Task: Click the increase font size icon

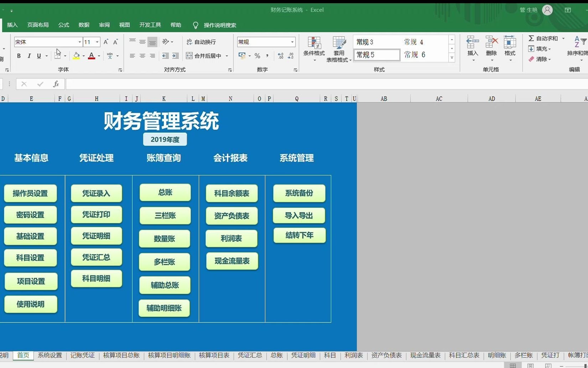Action: (x=106, y=42)
